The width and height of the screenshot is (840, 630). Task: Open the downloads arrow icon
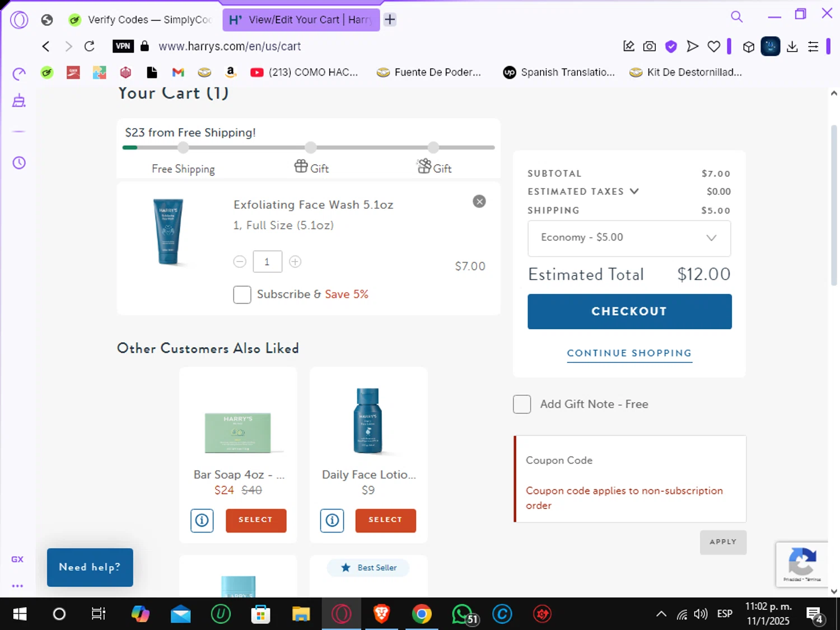792,47
